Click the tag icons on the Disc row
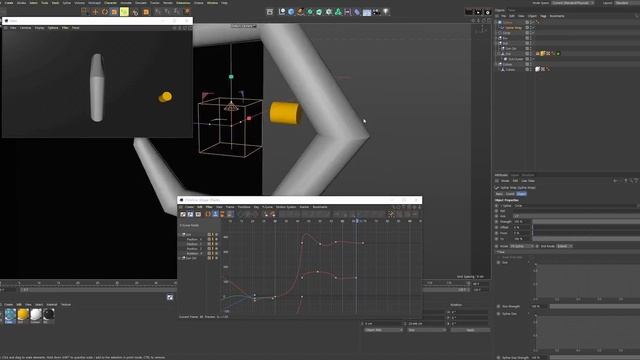 (x=547, y=53)
